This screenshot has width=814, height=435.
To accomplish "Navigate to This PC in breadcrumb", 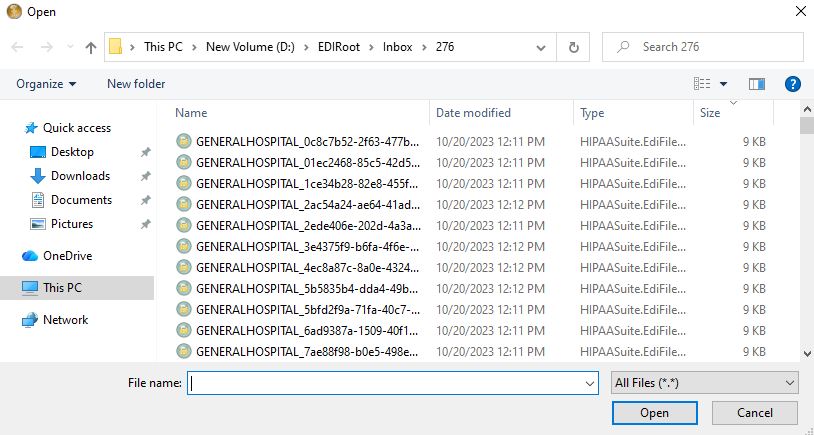I will point(164,47).
